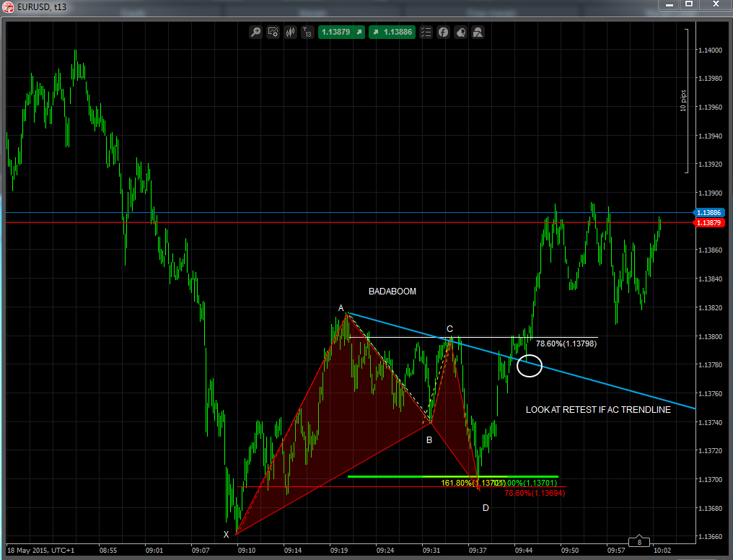The width and height of the screenshot is (733, 560).
Task: Click the sell button at 1.13879
Action: coord(342,32)
